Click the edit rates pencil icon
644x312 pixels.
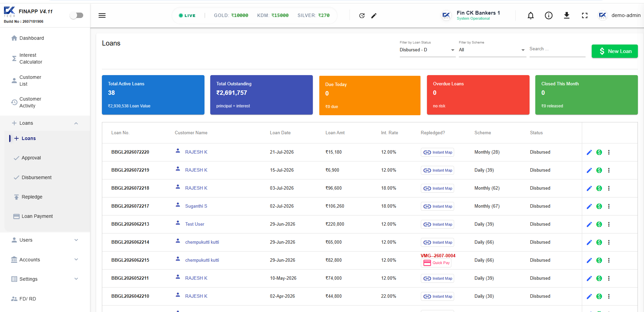(374, 16)
